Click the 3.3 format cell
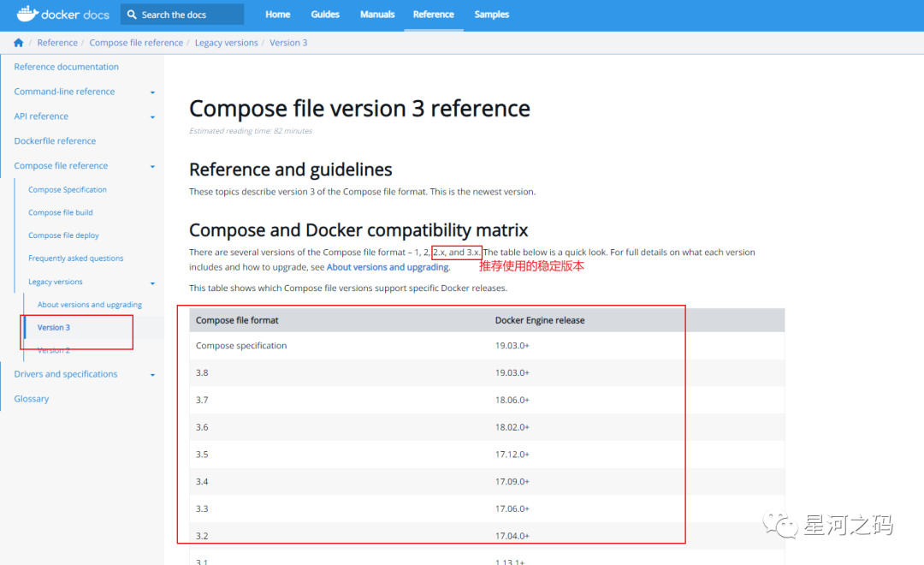Screen dimensions: 924x565 202,508
